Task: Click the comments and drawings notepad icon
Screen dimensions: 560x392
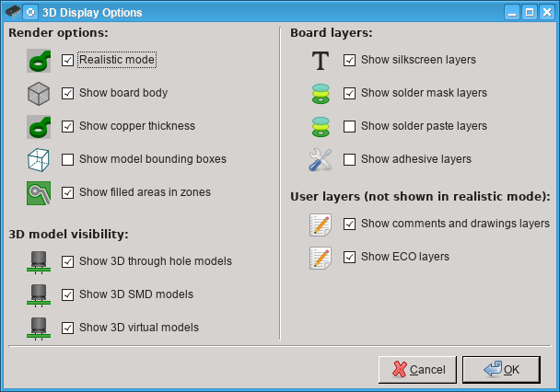Action: pyautogui.click(x=321, y=225)
